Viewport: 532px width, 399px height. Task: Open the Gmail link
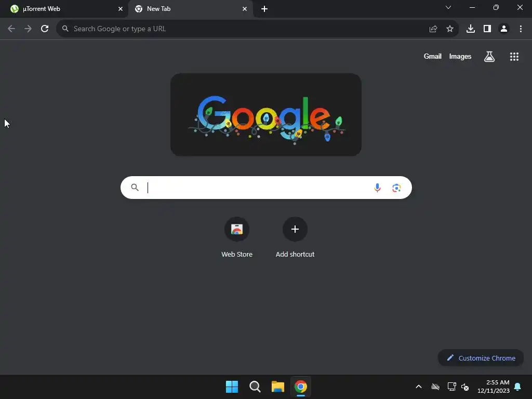(433, 56)
